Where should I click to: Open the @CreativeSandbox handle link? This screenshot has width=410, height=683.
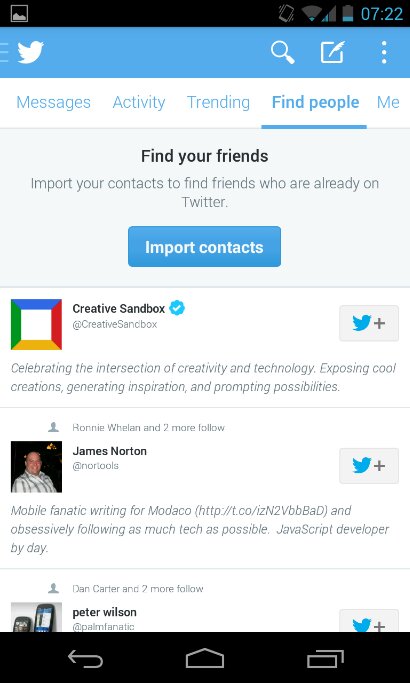(115, 325)
